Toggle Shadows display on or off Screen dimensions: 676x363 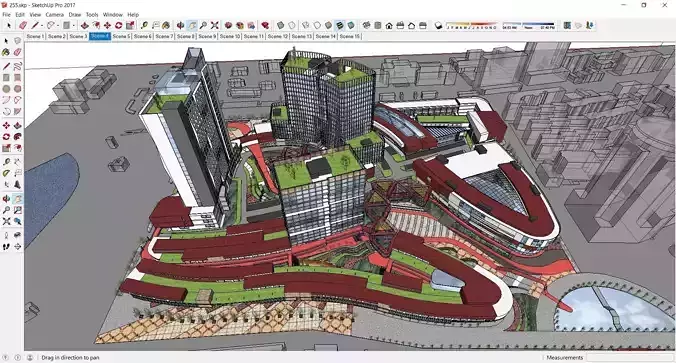438,25
